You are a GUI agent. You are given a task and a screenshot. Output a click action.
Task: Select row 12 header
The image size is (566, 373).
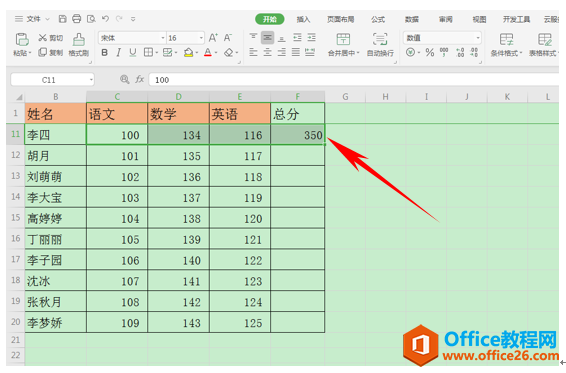click(x=16, y=155)
